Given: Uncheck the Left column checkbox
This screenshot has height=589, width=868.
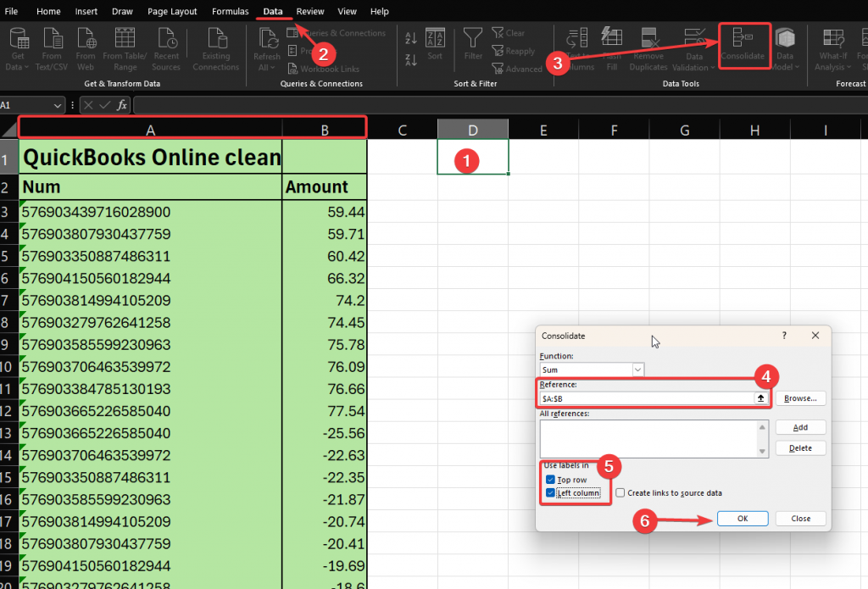Looking at the screenshot, I should (x=551, y=492).
